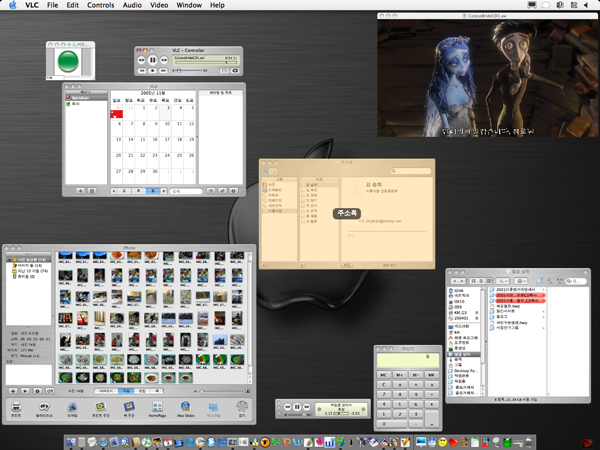
Task: Click the 5 key in Calculator
Action: coord(400,404)
